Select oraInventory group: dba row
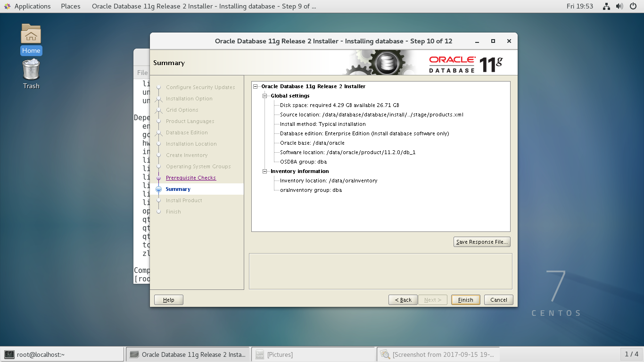The height and width of the screenshot is (362, 644). coord(311,190)
